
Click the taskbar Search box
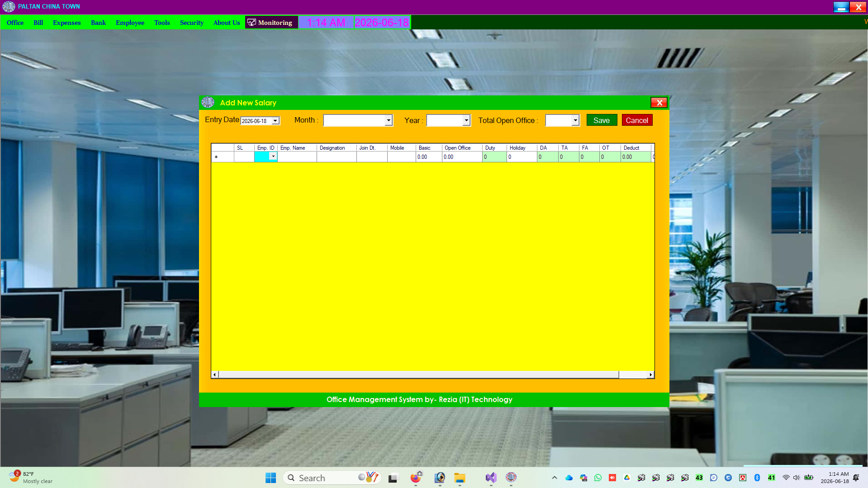(332, 478)
